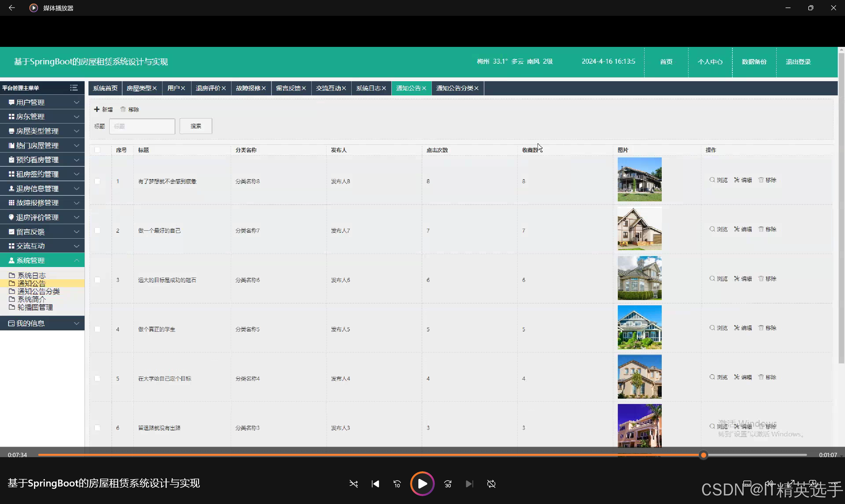Toggle repeat mode icon
845x504 pixels.
[x=491, y=484]
